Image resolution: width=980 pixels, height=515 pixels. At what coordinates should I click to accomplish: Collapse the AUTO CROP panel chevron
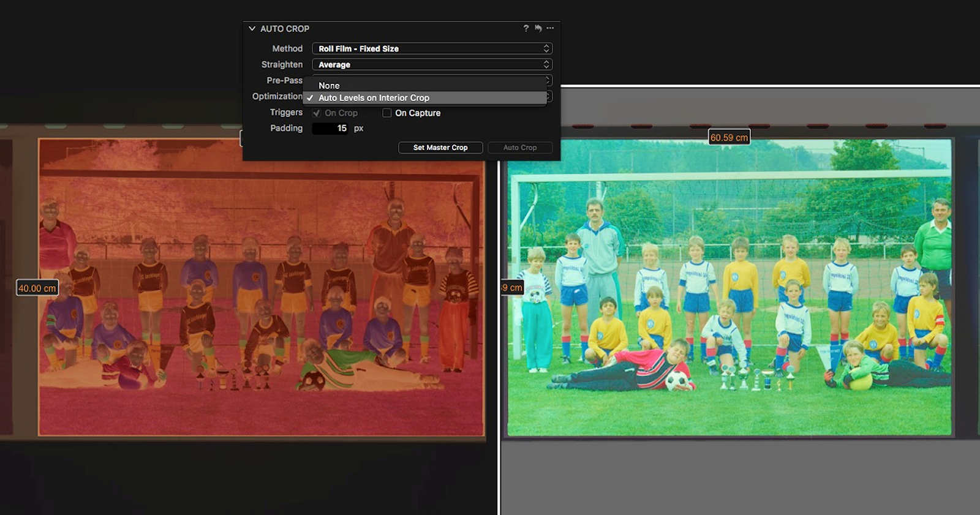(252, 29)
